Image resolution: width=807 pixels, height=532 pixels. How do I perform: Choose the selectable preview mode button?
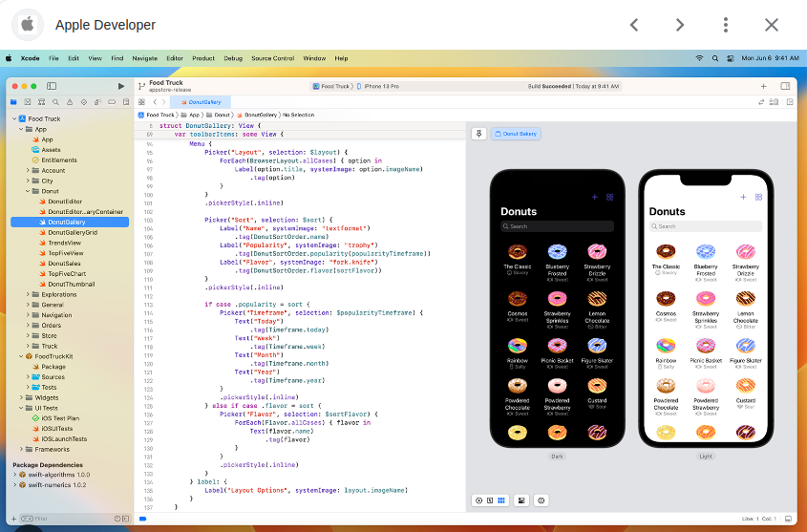click(x=490, y=500)
